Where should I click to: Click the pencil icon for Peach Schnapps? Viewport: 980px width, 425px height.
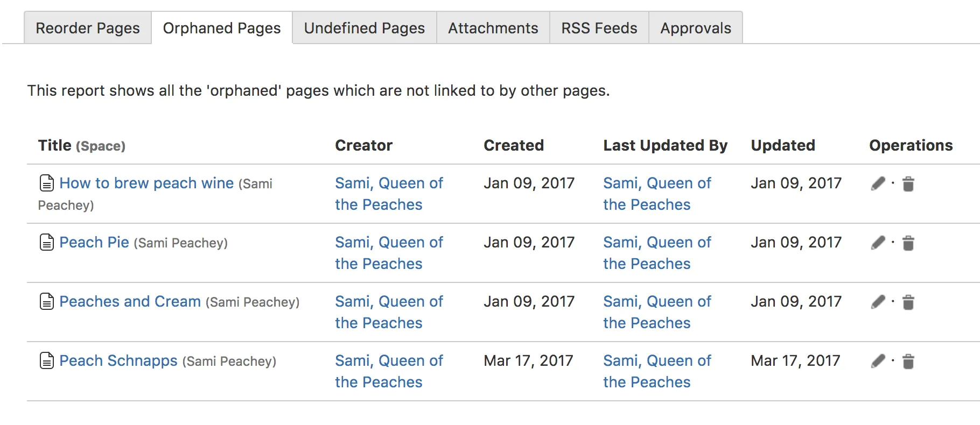[x=878, y=362]
